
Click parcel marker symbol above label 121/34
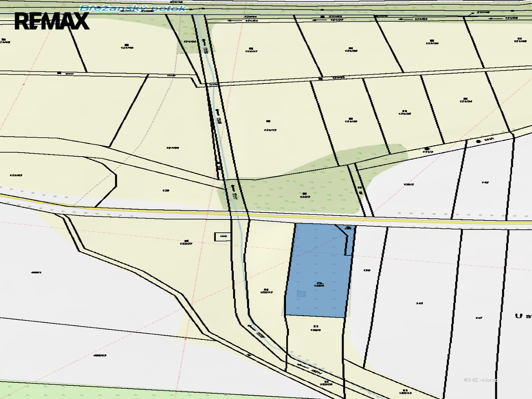466,98
